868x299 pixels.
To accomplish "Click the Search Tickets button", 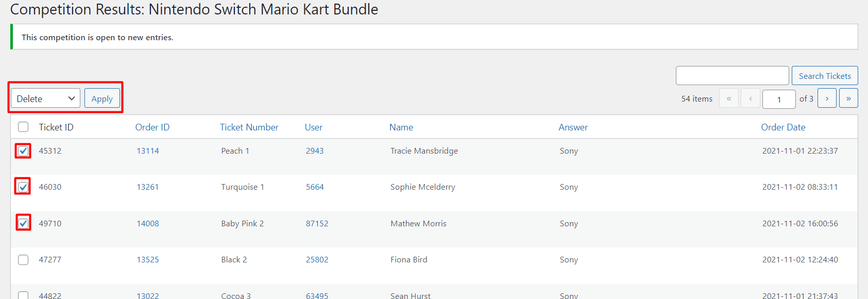I will click(825, 76).
